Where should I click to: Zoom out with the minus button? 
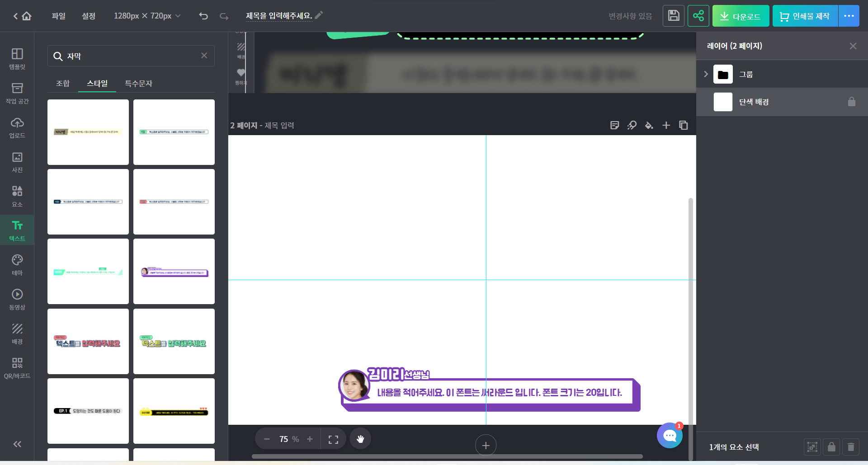[267, 439]
